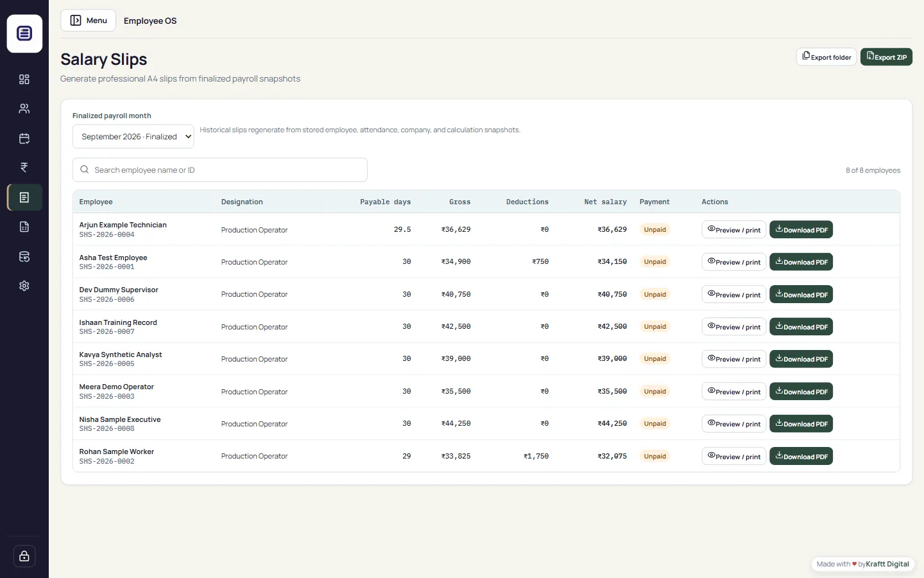Click employee ID SHS-2026-0004
Screen dimensions: 924x578
tap(107, 235)
